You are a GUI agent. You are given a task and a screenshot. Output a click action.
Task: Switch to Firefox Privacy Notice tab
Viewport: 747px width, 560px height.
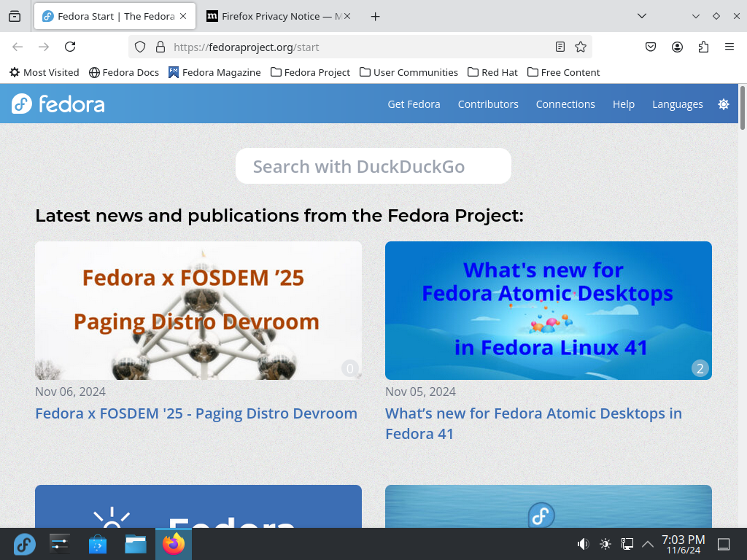click(x=279, y=16)
